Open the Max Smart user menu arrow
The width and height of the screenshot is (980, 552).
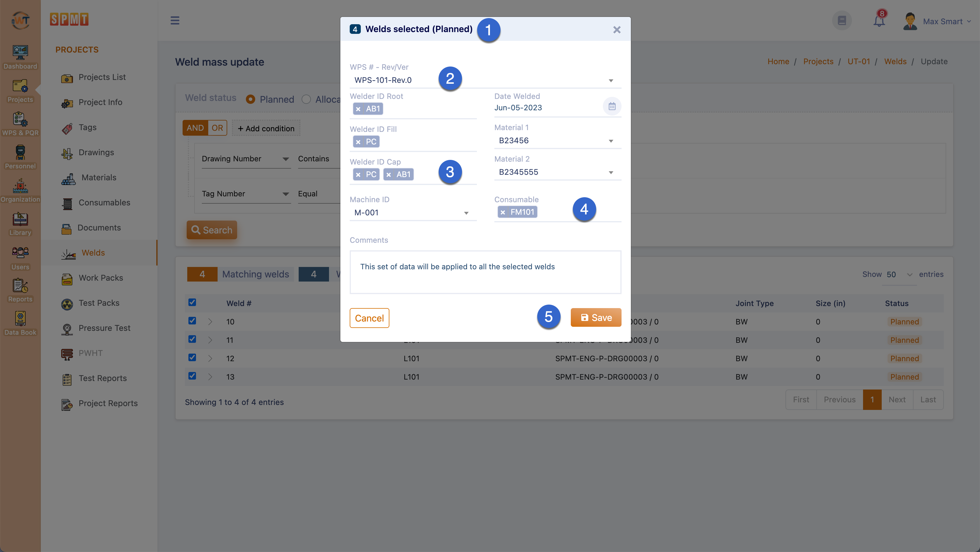[x=969, y=21]
